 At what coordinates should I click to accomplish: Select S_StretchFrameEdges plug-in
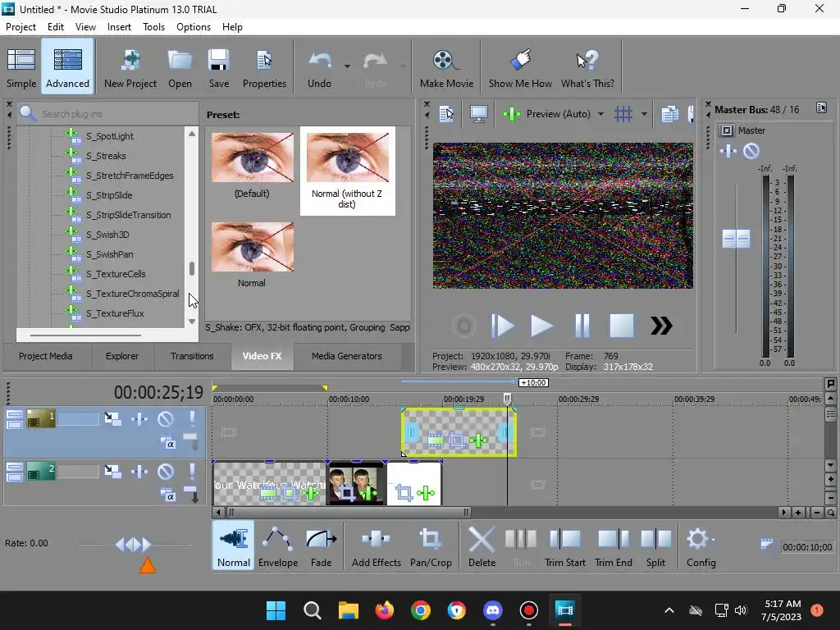click(x=130, y=176)
